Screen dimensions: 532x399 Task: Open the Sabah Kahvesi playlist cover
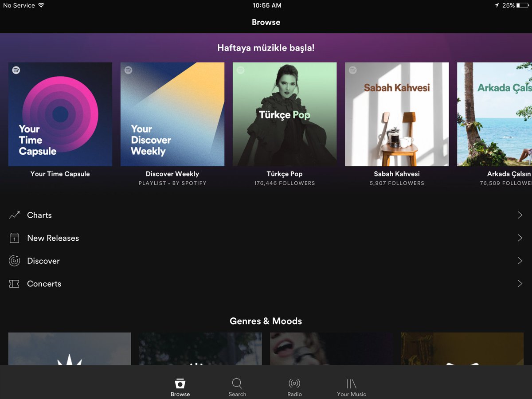point(397,114)
